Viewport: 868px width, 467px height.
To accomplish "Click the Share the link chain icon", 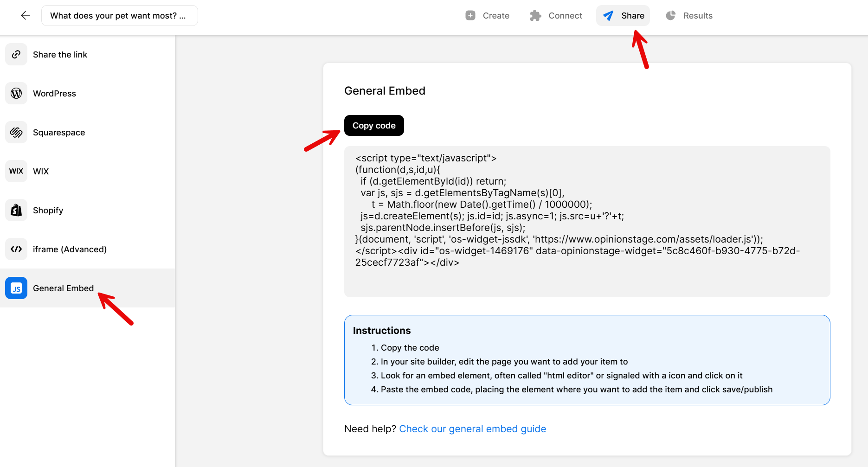I will click(x=16, y=54).
